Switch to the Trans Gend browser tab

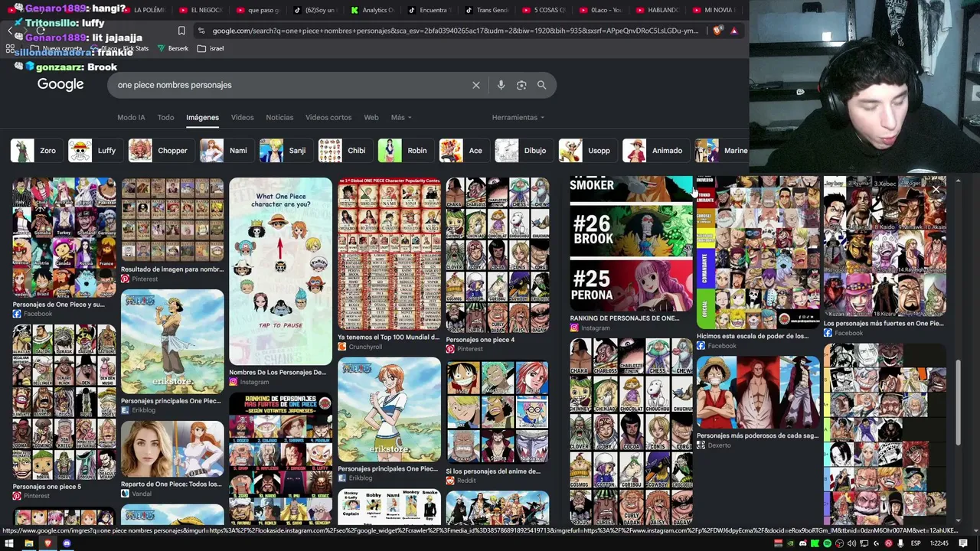[x=487, y=10]
